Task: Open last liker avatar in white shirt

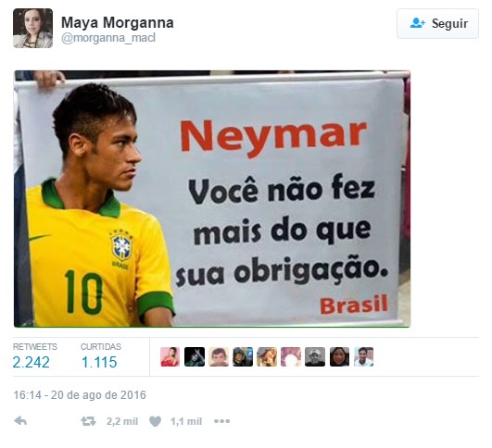Action: [363, 356]
